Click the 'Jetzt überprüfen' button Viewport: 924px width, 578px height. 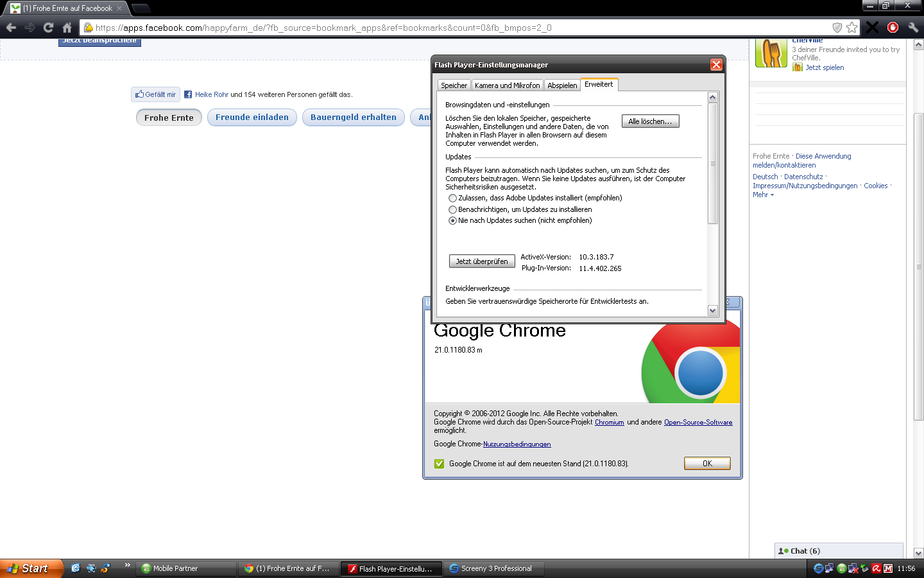(482, 261)
